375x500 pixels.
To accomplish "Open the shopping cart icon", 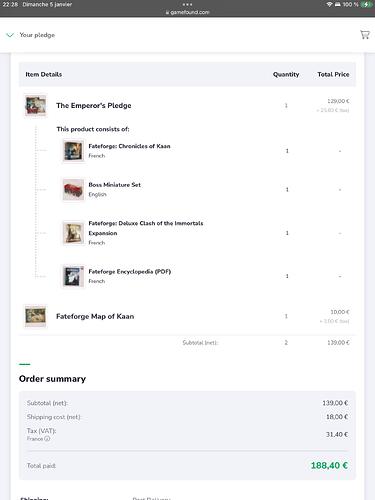I will [x=365, y=35].
